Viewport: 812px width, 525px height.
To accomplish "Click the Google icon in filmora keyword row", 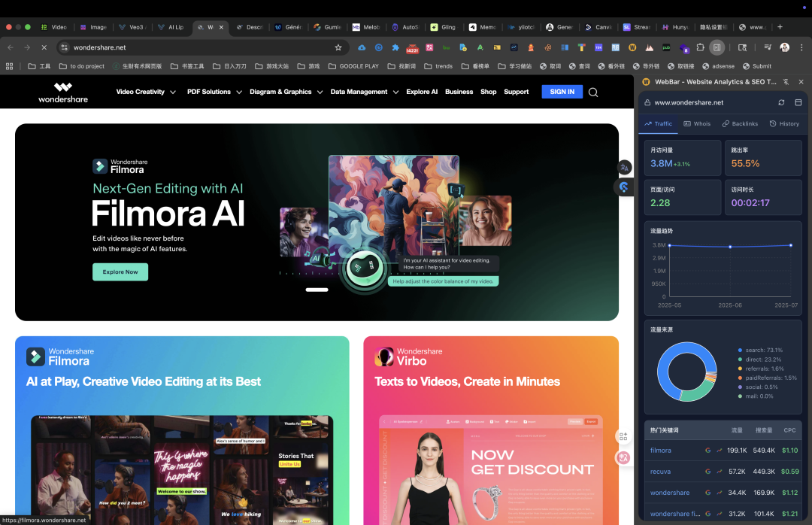I will (x=707, y=451).
